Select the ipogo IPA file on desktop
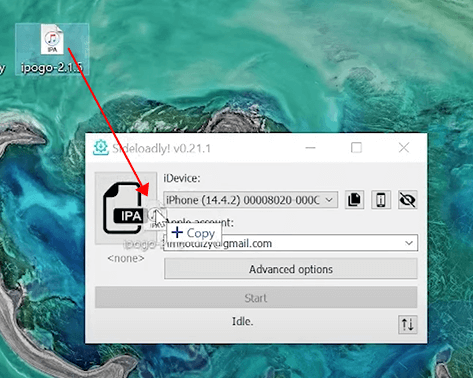Image resolution: width=473 pixels, height=378 pixels. (x=52, y=49)
